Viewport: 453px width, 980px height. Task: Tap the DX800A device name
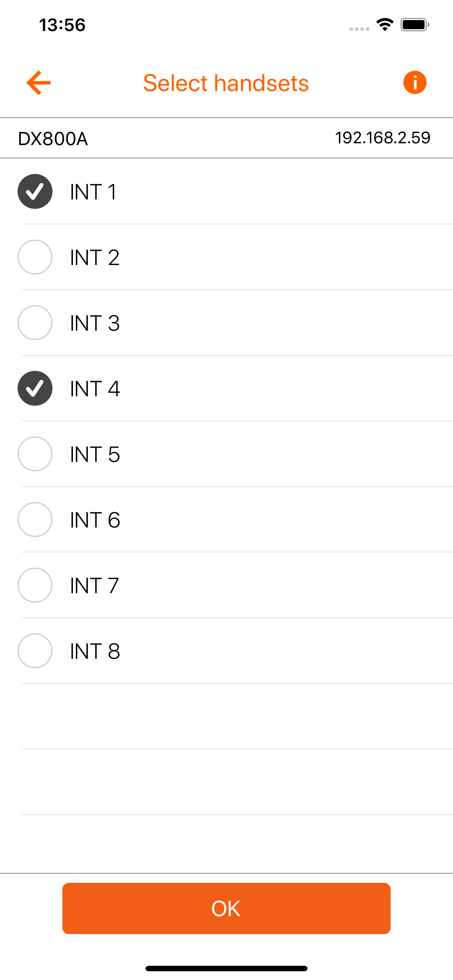pyautogui.click(x=53, y=139)
